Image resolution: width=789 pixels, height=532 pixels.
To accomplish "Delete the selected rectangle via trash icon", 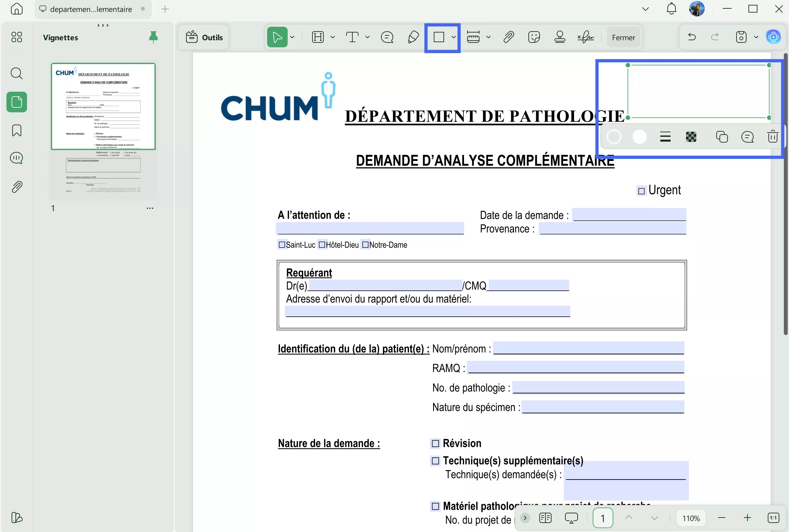I will coord(772,136).
